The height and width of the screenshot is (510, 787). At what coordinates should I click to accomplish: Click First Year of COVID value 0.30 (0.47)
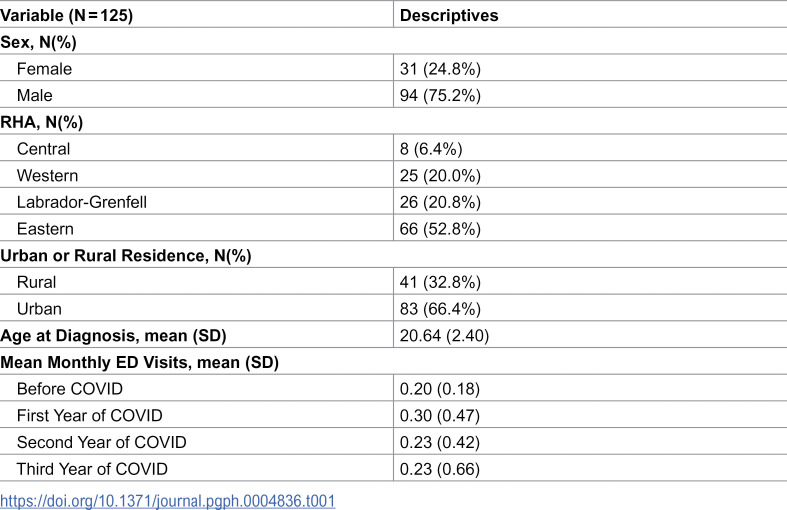440,415
